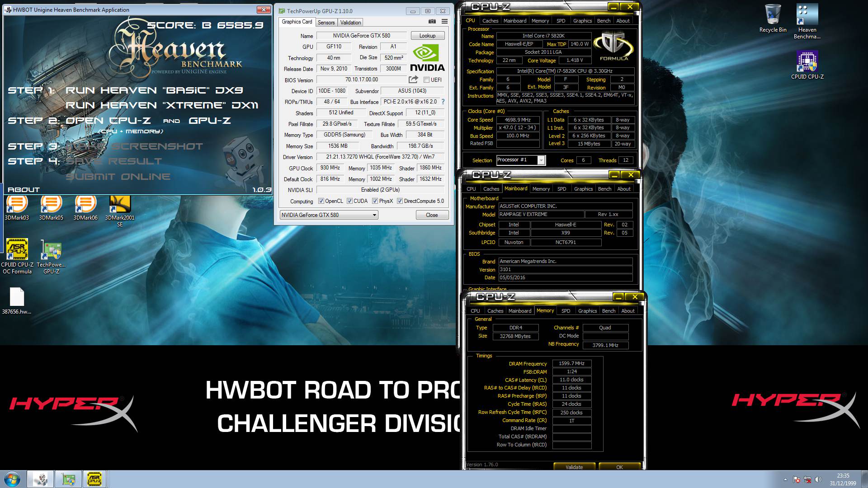Viewport: 868px width, 488px height.
Task: Toggle the CUDA checkbox
Action: [x=349, y=201]
